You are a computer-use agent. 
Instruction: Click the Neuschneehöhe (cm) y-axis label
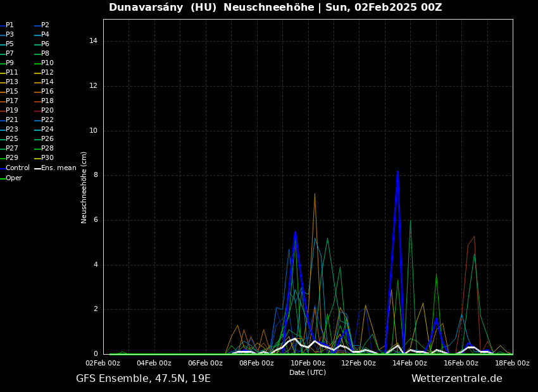84,187
